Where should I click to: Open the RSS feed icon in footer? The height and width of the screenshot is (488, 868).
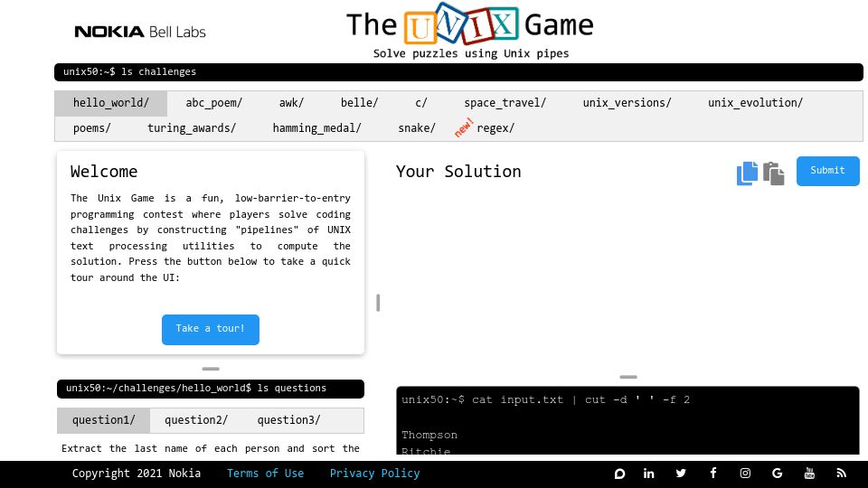pyautogui.click(x=842, y=473)
